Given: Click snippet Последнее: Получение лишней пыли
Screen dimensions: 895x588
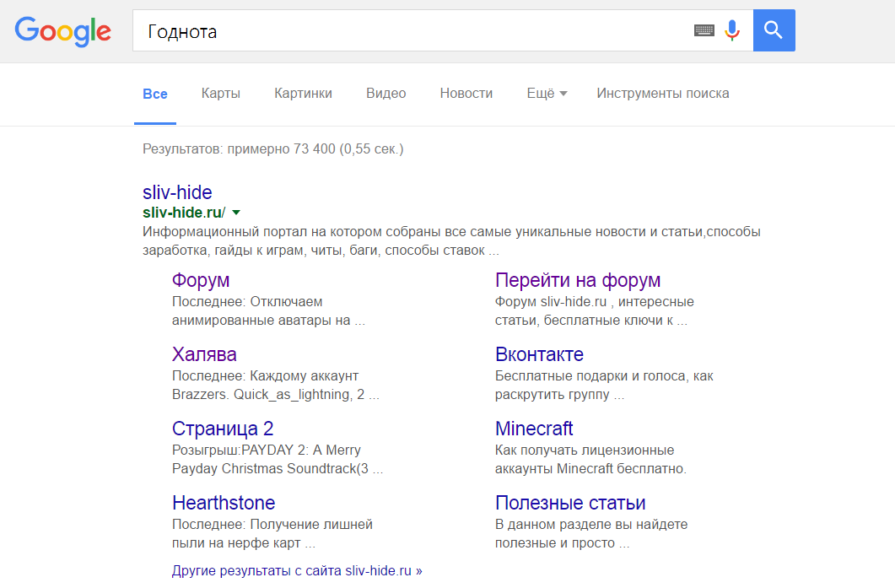Looking at the screenshot, I should point(272,534).
